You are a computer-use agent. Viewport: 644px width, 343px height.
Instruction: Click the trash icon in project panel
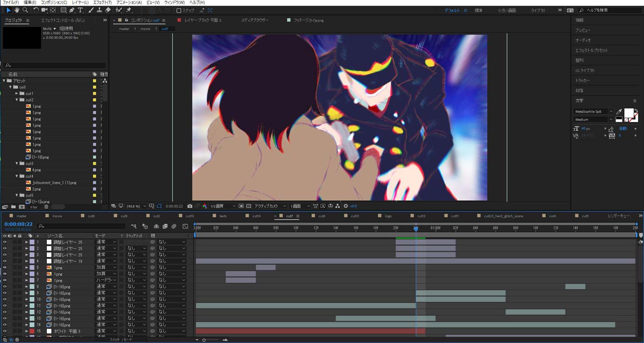point(46,206)
